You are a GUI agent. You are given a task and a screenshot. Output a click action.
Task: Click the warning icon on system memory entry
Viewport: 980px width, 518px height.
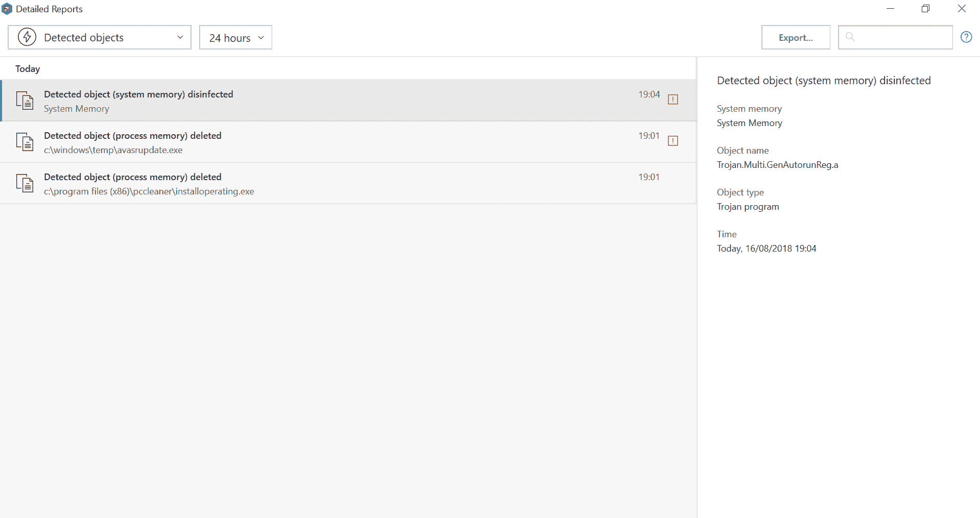(673, 100)
